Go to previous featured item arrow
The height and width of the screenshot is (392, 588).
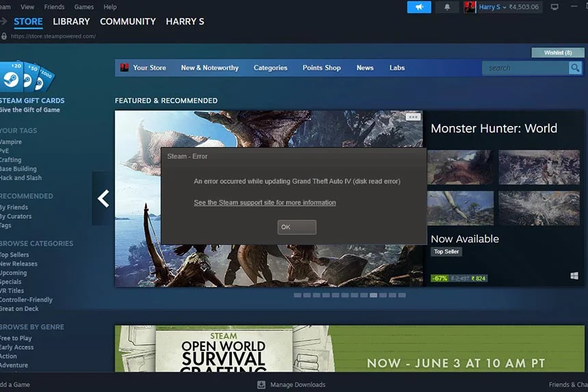tap(103, 198)
